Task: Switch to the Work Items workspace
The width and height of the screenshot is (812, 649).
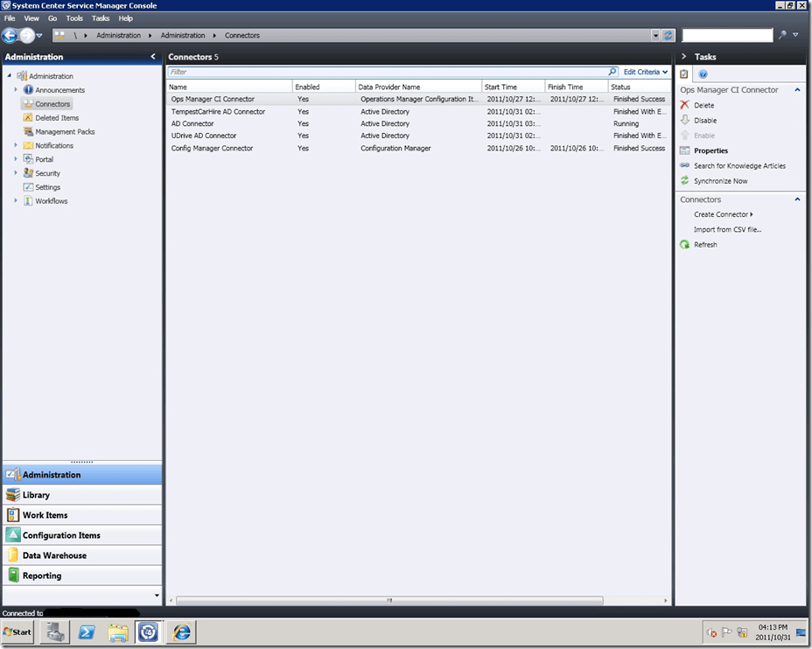Action: 45,515
